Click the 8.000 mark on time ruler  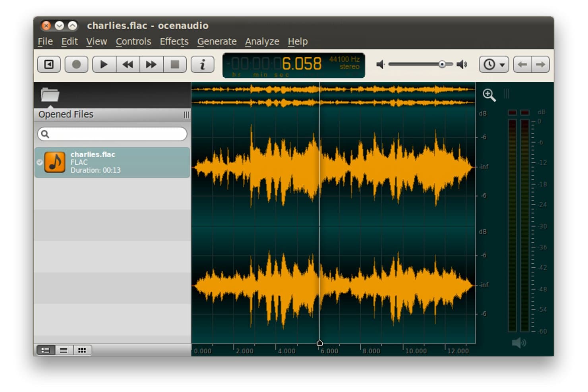pyautogui.click(x=371, y=351)
